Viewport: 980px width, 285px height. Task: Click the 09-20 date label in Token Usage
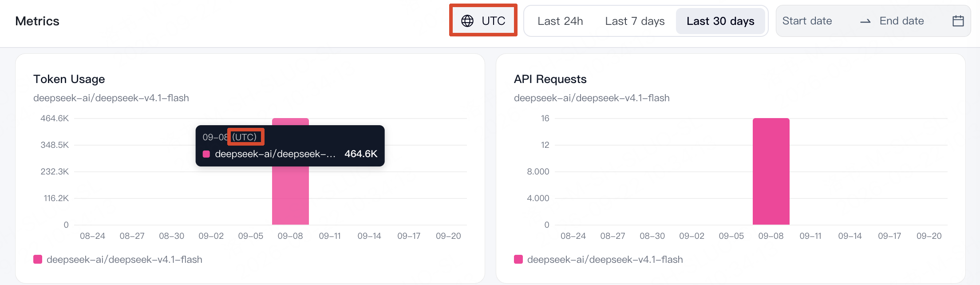click(448, 236)
